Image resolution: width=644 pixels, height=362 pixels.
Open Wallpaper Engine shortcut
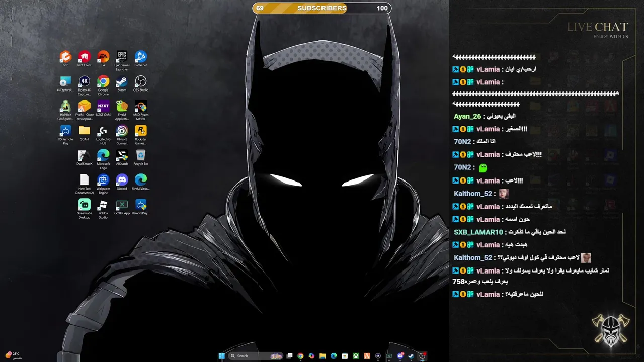(x=103, y=184)
